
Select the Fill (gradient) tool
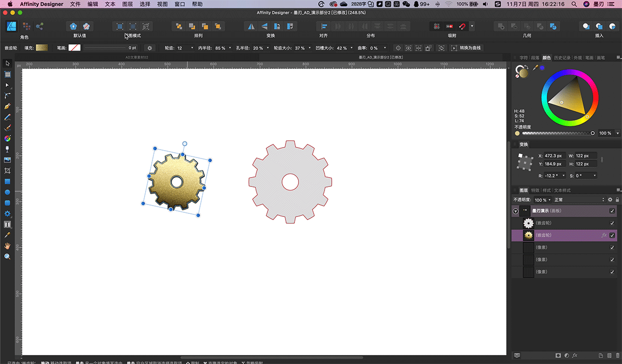click(7, 138)
